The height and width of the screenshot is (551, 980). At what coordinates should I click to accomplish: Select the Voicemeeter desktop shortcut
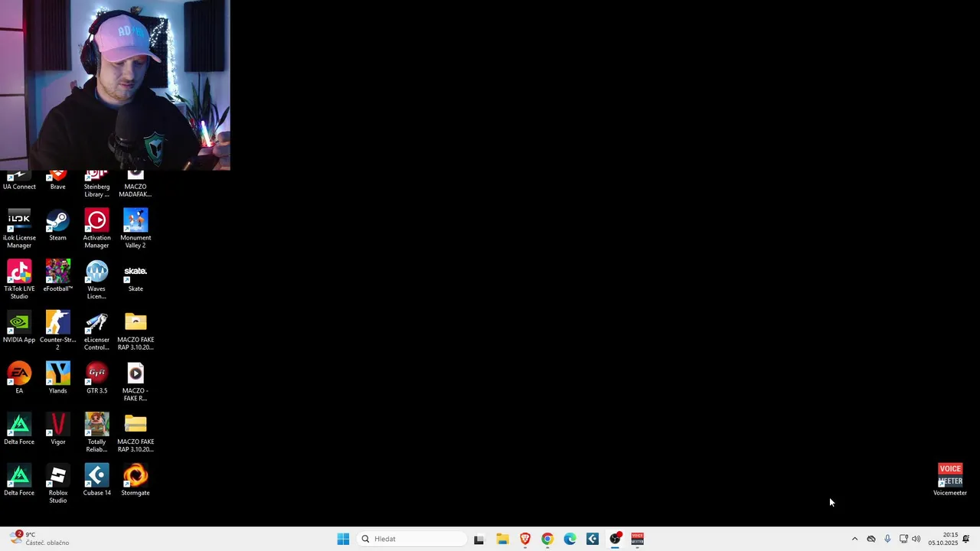point(950,480)
